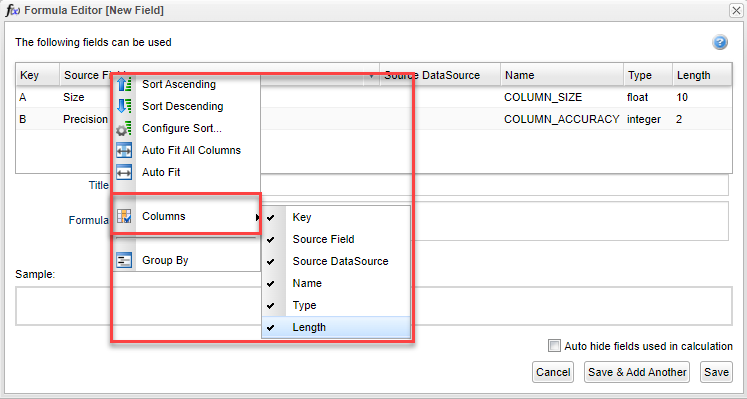Open the Source Field header dropdown arrow
747x399 pixels.
point(371,76)
